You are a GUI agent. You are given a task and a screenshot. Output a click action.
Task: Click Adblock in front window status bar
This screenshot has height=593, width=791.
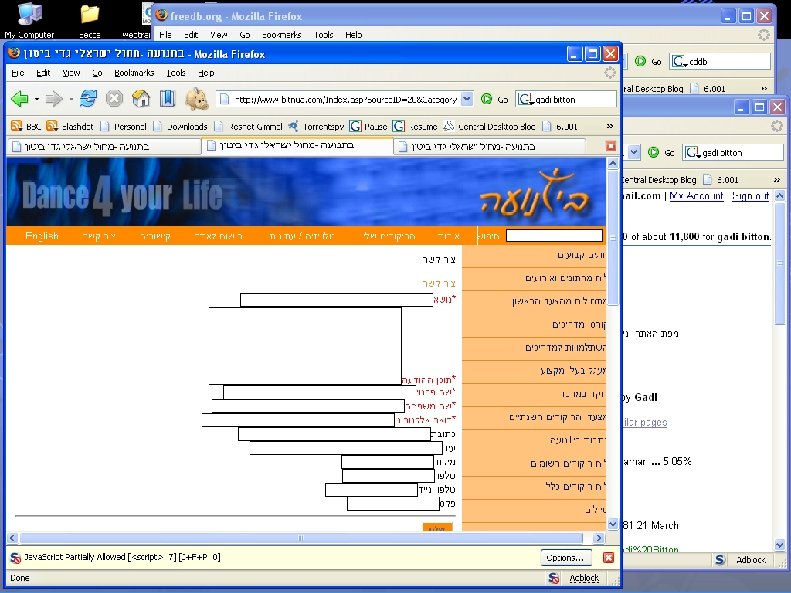(584, 578)
